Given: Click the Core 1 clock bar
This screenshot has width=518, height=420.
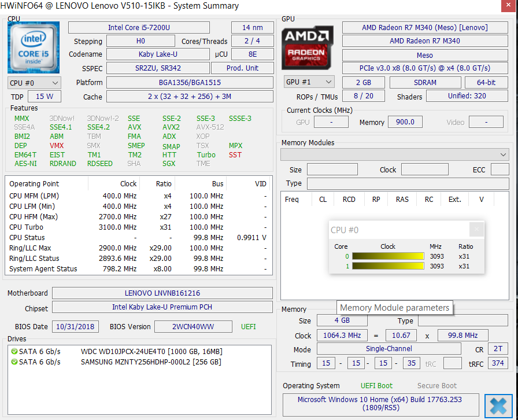Looking at the screenshot, I should coord(388,266).
